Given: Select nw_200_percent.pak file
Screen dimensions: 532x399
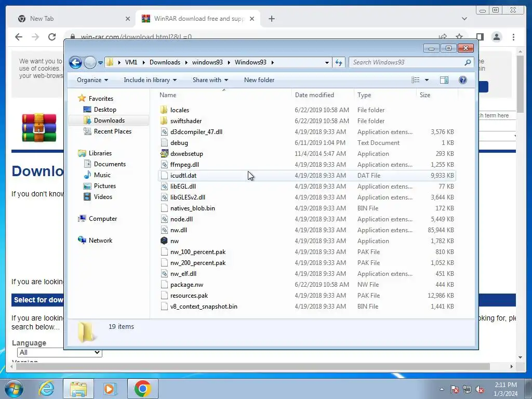Looking at the screenshot, I should pos(198,262).
